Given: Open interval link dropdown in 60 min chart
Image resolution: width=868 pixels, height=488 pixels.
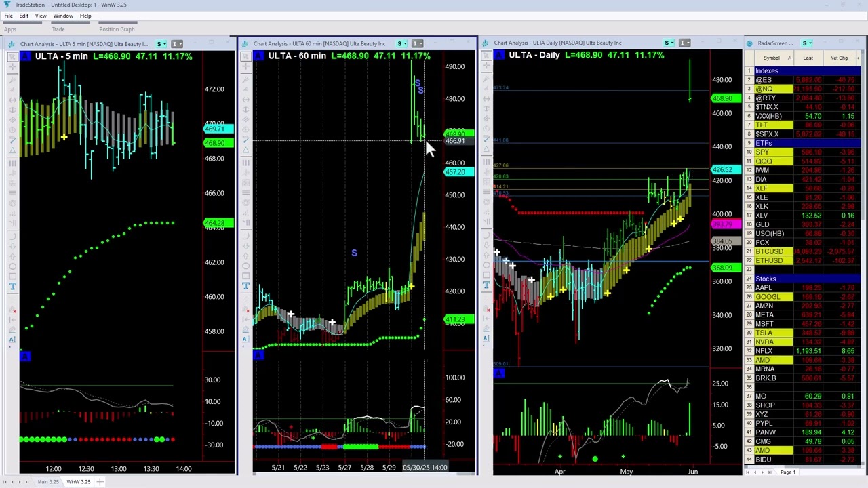Looking at the screenshot, I should [x=418, y=44].
